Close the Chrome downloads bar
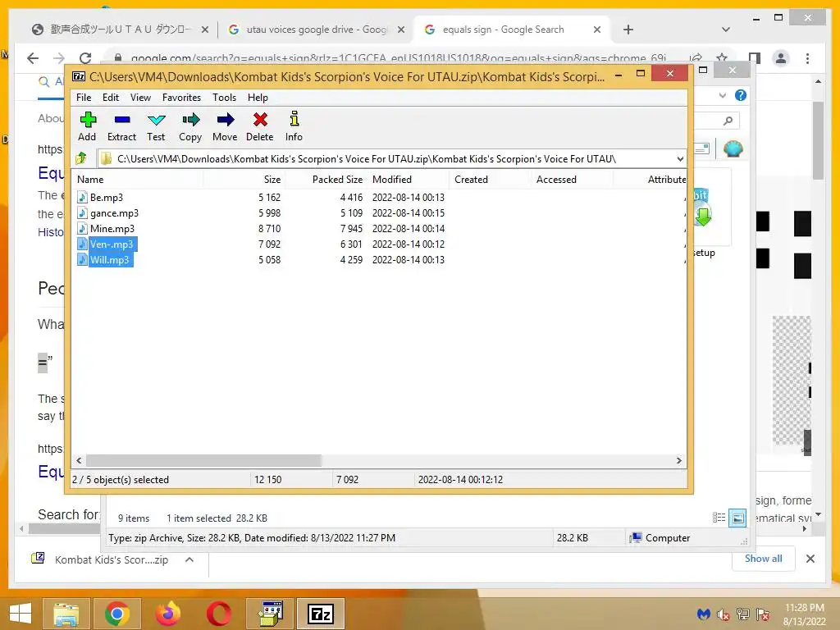This screenshot has height=630, width=840. (x=810, y=559)
